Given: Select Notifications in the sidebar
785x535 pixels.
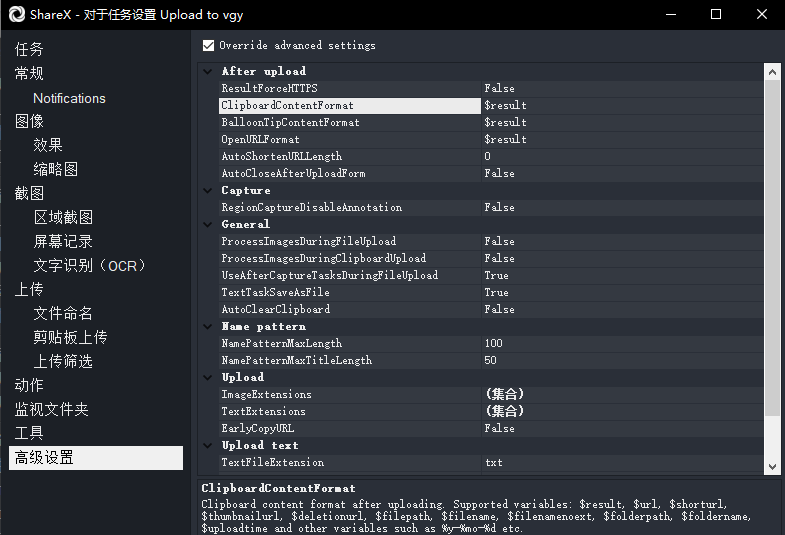Looking at the screenshot, I should pos(69,98).
